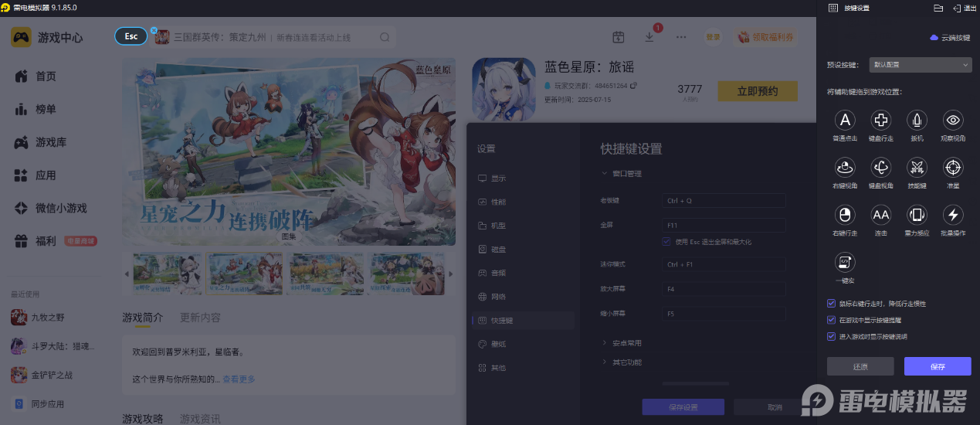Click the Esc key overlay button

[131, 36]
